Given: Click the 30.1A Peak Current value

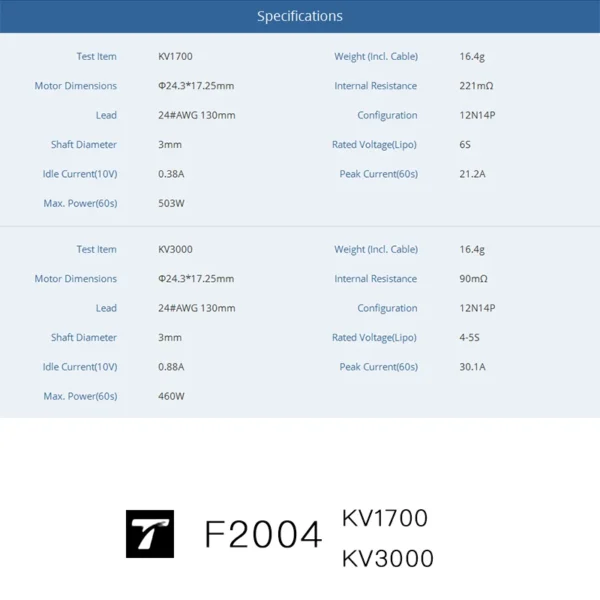Looking at the screenshot, I should (472, 367).
